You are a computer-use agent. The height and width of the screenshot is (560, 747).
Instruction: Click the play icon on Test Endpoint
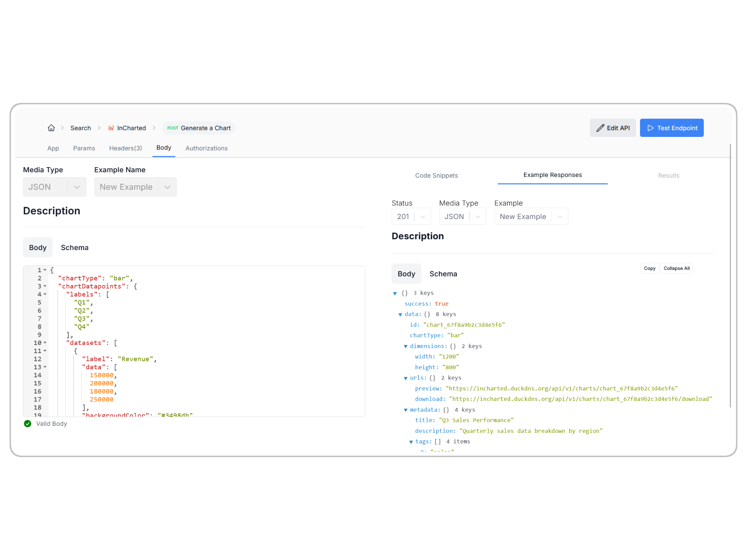pyautogui.click(x=650, y=128)
